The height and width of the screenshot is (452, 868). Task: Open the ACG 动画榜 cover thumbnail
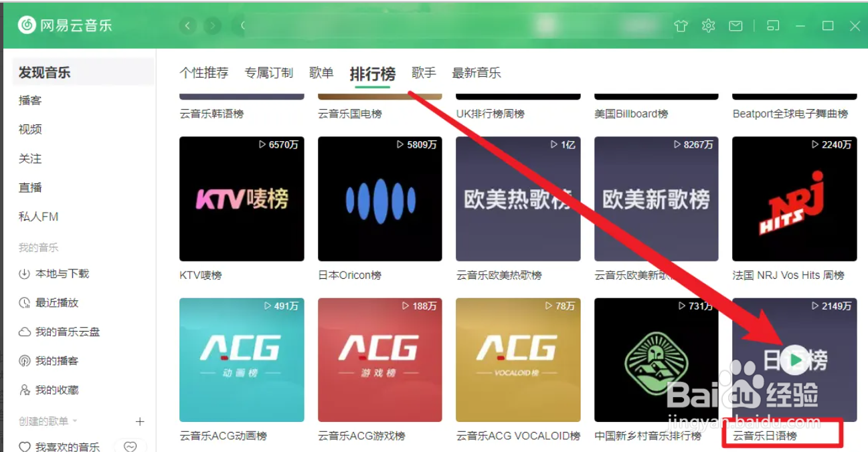coord(242,360)
